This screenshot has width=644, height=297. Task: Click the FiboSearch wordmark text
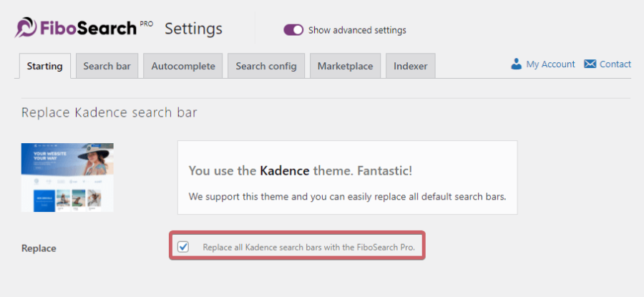(x=88, y=29)
